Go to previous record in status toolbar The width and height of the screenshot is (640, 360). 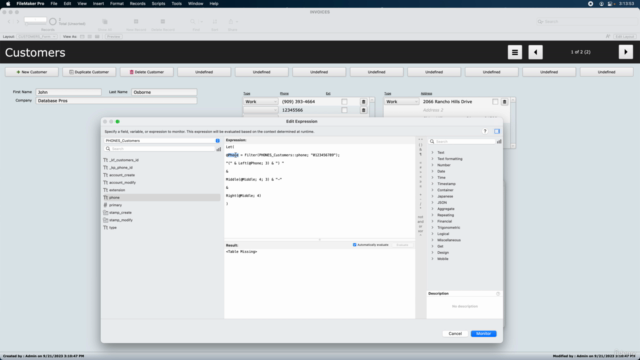point(9,22)
